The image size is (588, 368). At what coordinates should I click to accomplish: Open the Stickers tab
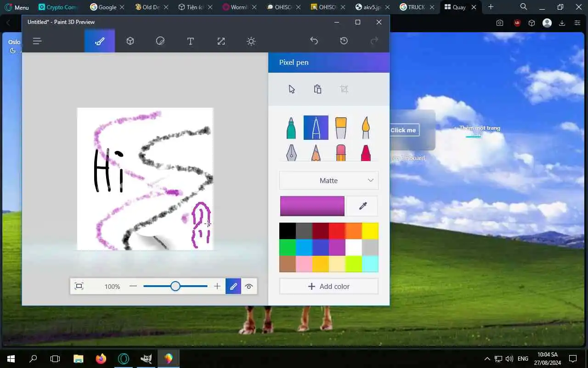[x=160, y=41]
